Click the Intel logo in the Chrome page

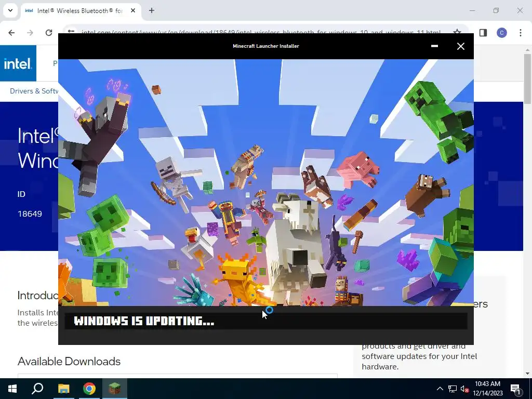(x=18, y=63)
